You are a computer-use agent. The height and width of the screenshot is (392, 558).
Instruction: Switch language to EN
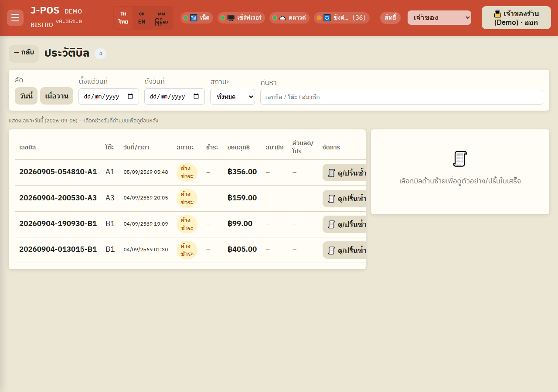(x=142, y=18)
